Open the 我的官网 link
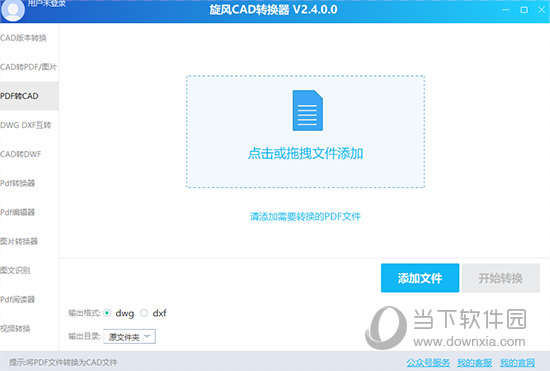This screenshot has height=371, width=550. (x=517, y=363)
